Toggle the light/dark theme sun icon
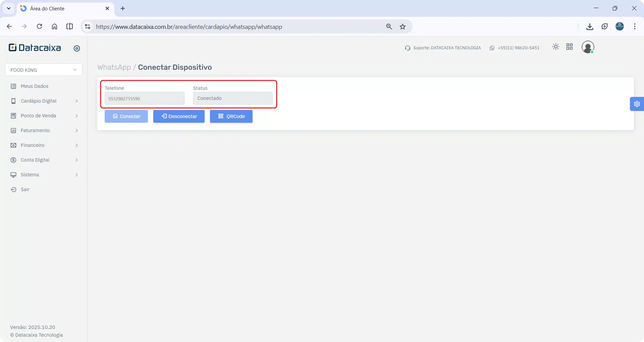The width and height of the screenshot is (644, 342). [x=556, y=47]
